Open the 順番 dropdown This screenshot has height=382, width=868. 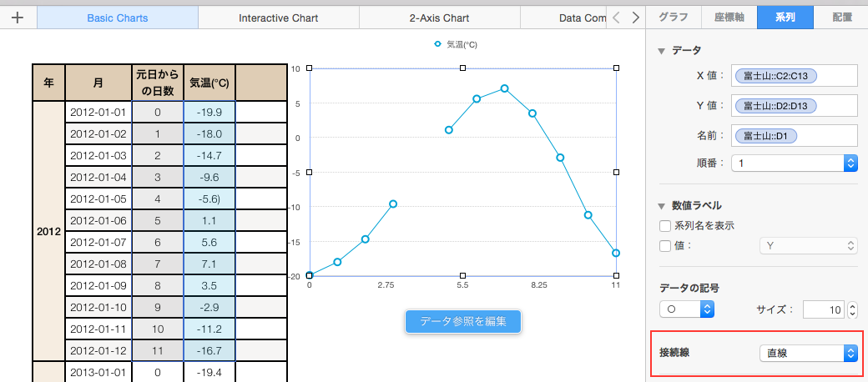[x=850, y=163]
